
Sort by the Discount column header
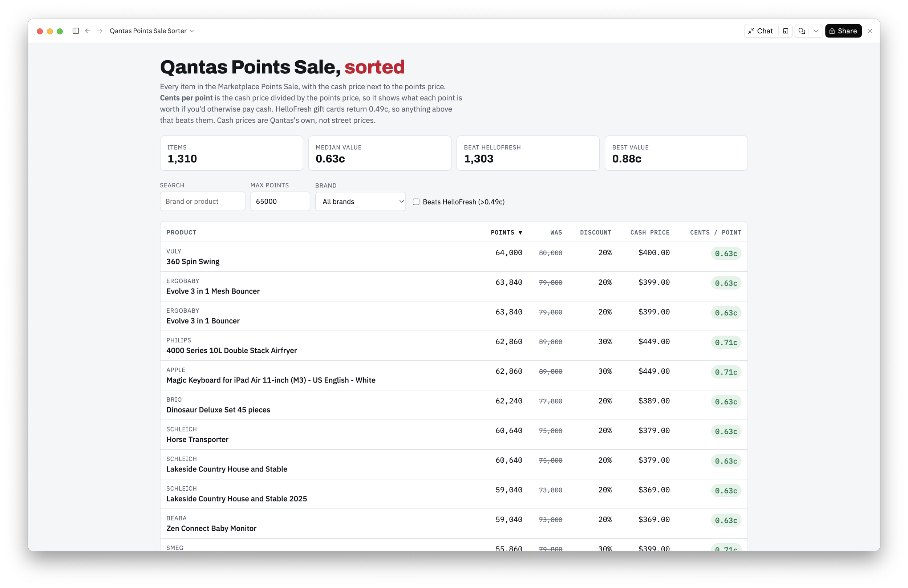point(596,232)
